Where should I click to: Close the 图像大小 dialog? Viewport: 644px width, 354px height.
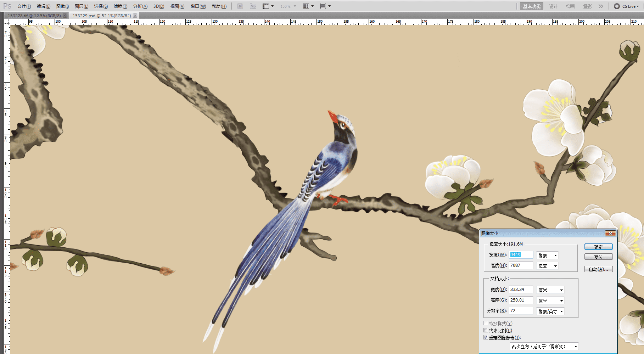pyautogui.click(x=610, y=233)
